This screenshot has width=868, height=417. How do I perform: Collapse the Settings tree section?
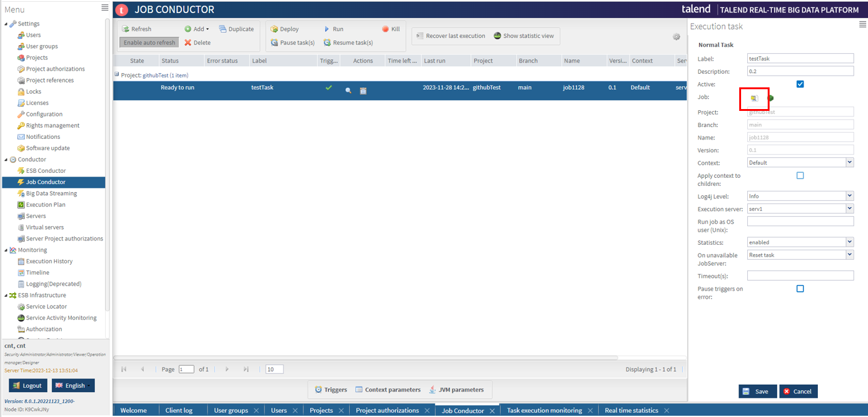(6, 24)
